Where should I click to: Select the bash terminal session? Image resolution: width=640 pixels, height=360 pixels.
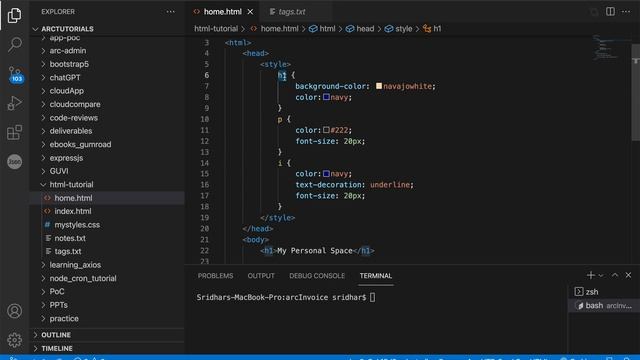pos(603,305)
